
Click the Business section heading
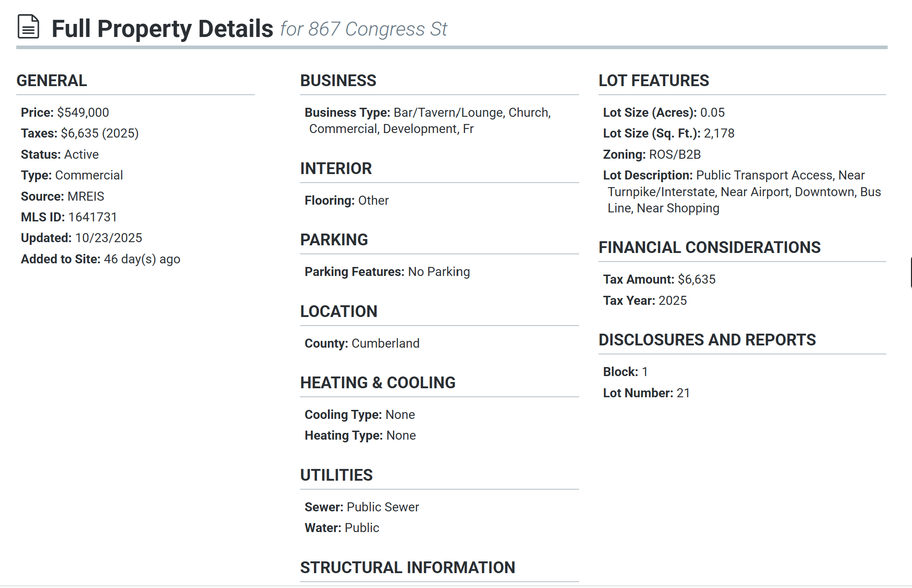(338, 81)
